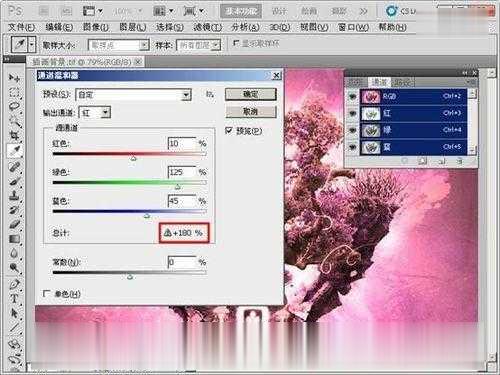The image size is (500, 375).
Task: Select the History Brush tool
Action: [x=14, y=210]
